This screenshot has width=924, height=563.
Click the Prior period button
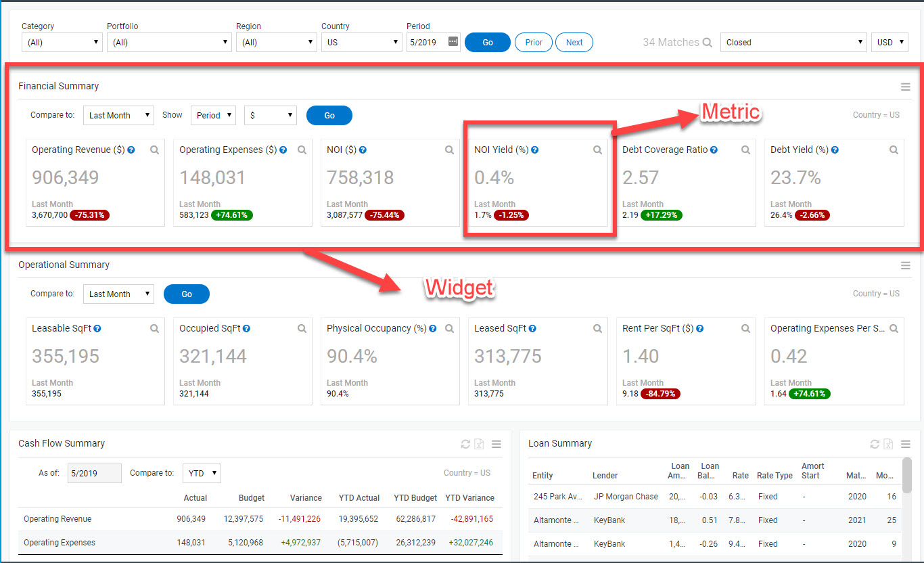pos(534,42)
